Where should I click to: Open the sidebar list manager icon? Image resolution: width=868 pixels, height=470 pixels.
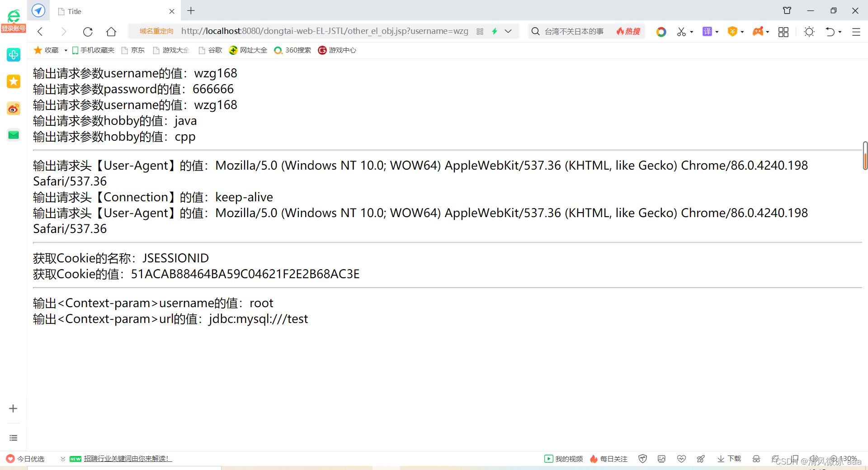click(x=13, y=438)
